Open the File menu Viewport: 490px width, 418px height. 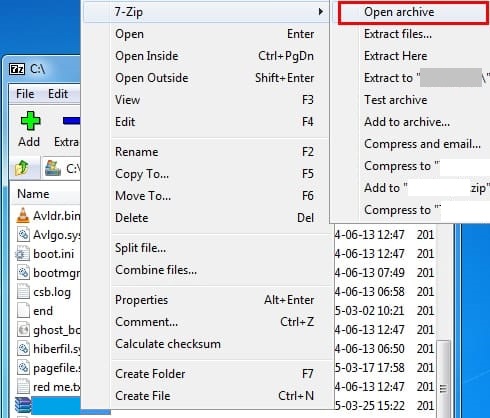(x=25, y=94)
